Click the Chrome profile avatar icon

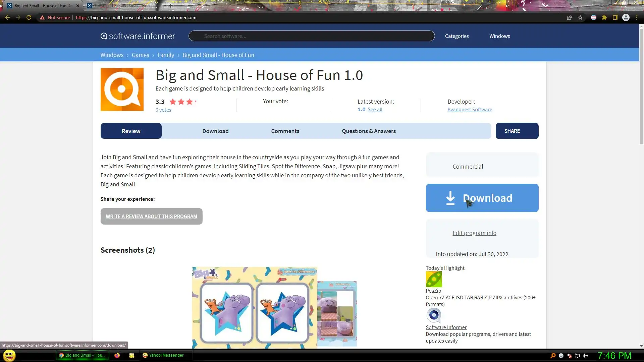pos(626,17)
